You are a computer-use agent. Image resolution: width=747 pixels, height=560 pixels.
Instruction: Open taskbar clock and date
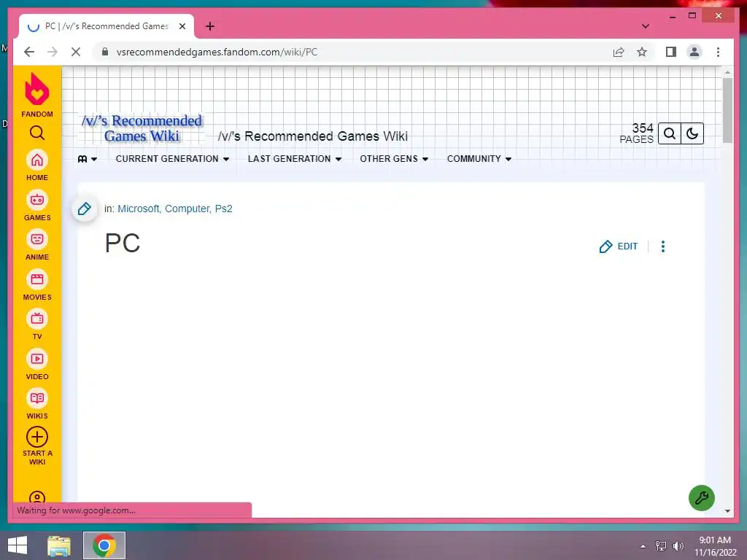click(x=715, y=546)
